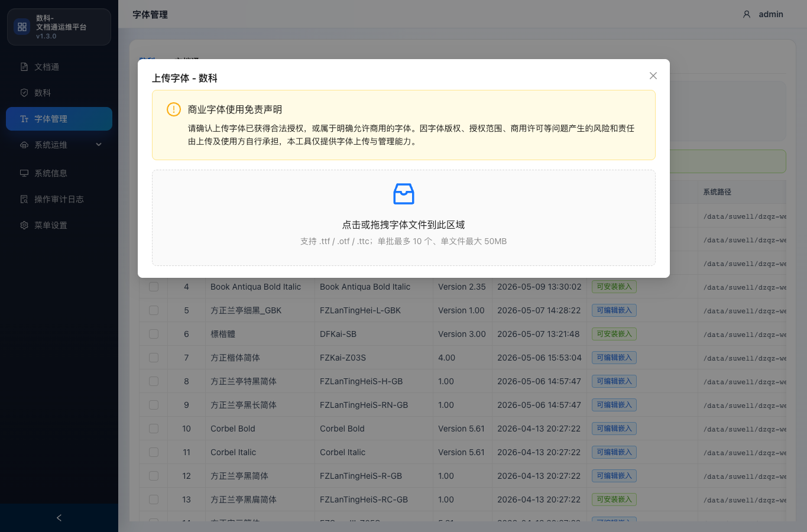Tick the checkbox for 方正兰亭黑简体 row
This screenshot has width=807, height=532.
tap(154, 476)
